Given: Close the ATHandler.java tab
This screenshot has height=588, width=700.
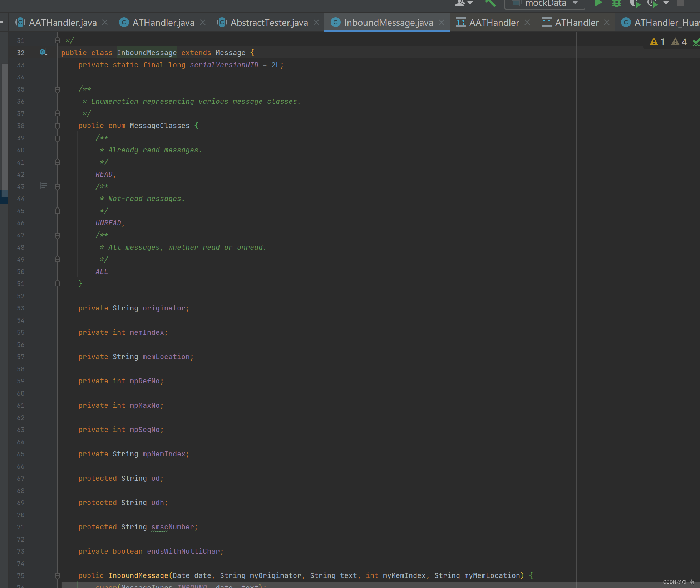Looking at the screenshot, I should coord(203,22).
